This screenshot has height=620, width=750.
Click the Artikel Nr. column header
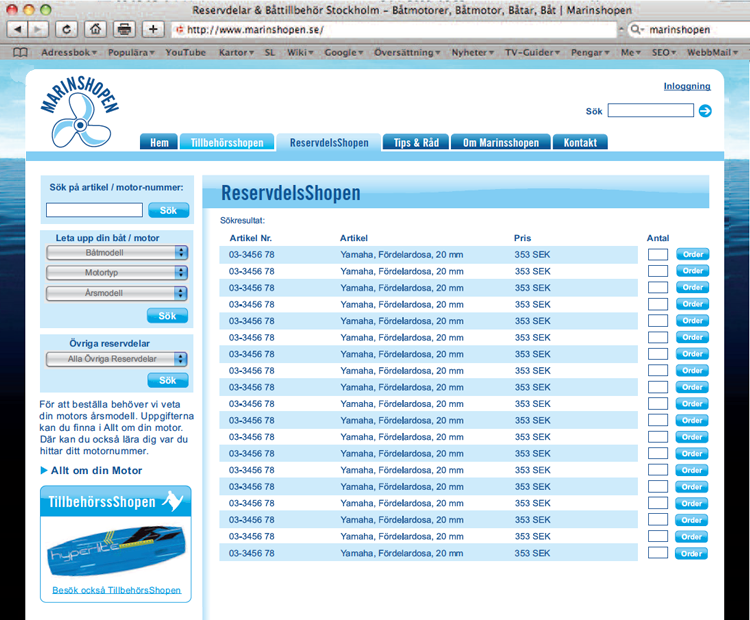click(x=251, y=238)
